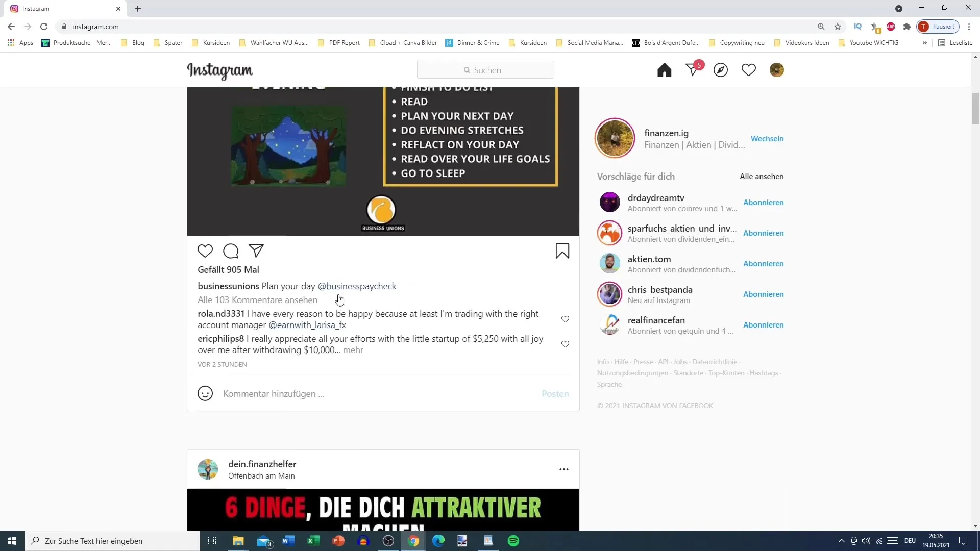Open Sprache footer link
Viewport: 980px width, 551px height.
pos(609,384)
